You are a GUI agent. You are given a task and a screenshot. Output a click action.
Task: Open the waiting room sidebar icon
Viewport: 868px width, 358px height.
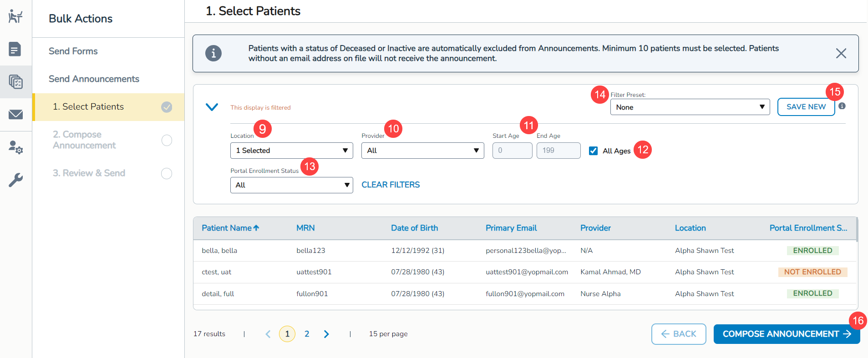[15, 17]
